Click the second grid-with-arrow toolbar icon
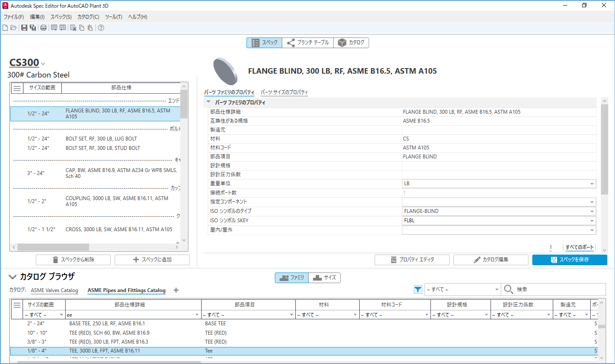615x364 pixels. click(x=63, y=28)
